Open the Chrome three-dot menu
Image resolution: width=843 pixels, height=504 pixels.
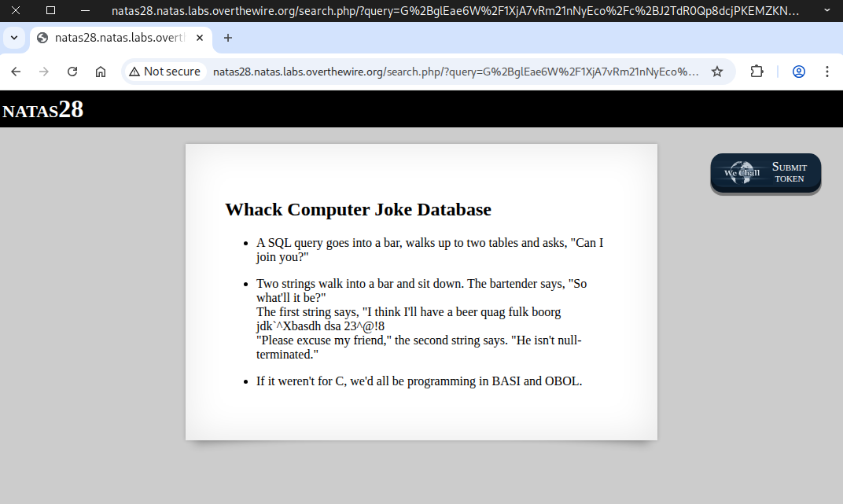(x=826, y=72)
